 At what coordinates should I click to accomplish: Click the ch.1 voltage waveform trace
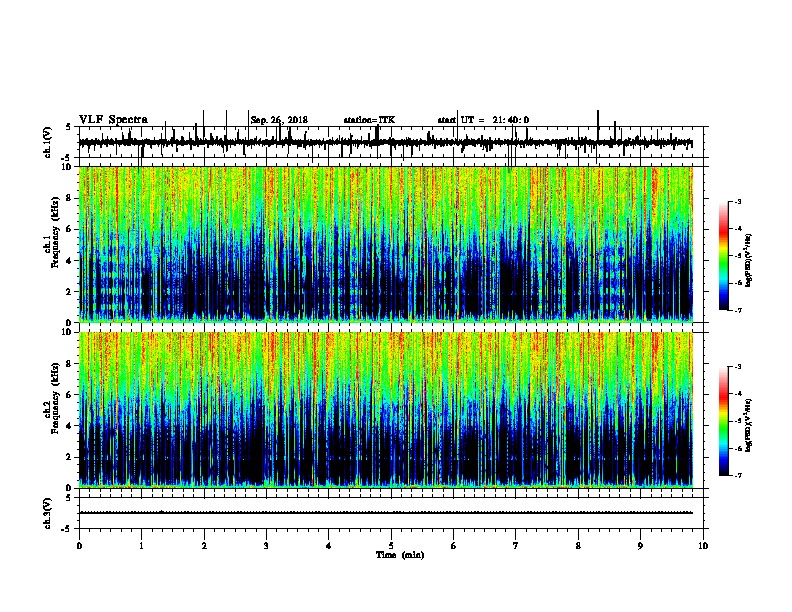tap(386, 143)
